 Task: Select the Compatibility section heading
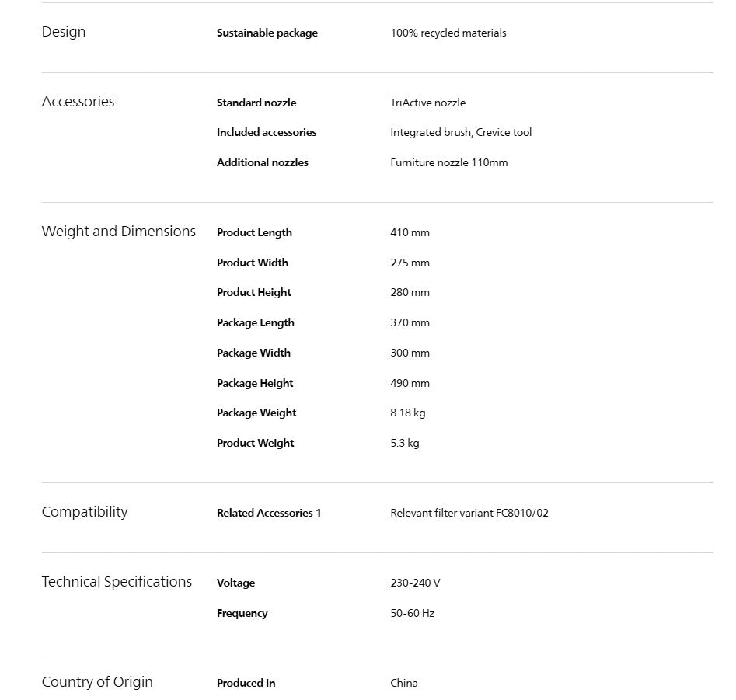pyautogui.click(x=85, y=512)
